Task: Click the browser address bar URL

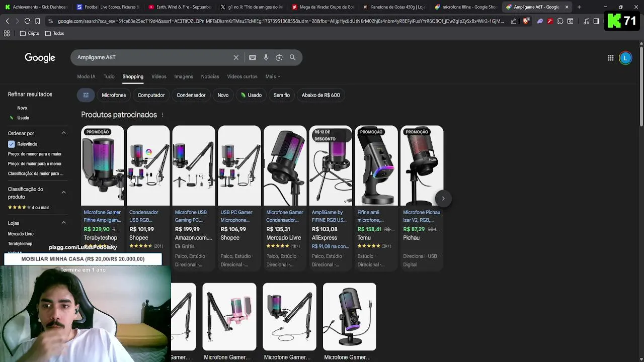Action: click(280, 21)
